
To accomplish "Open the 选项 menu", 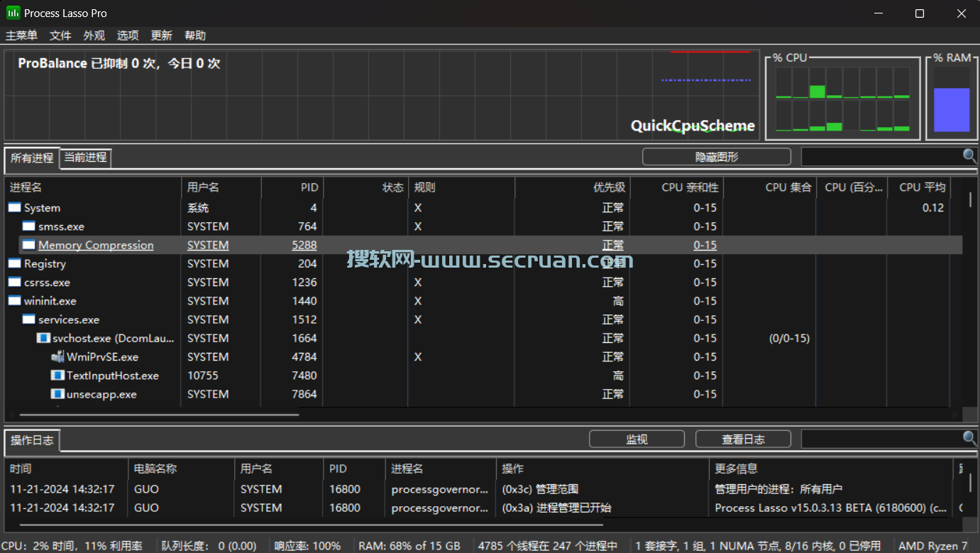I will 128,35.
